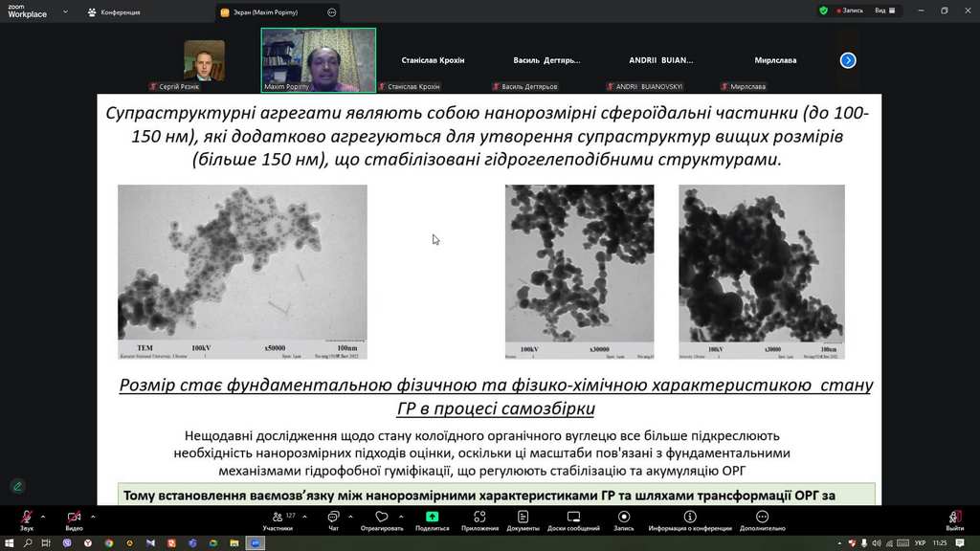This screenshot has height=551, width=980.
Task: Open the Участники participants panel
Action: [278, 518]
